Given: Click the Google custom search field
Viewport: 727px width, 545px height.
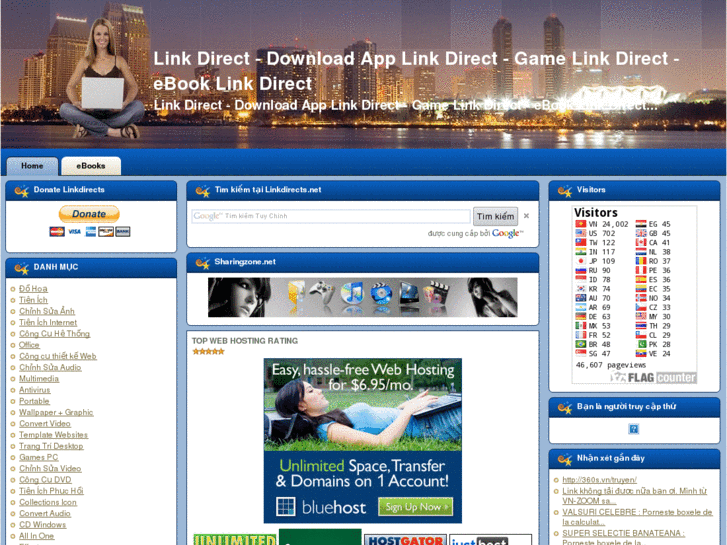Looking at the screenshot, I should 331,216.
